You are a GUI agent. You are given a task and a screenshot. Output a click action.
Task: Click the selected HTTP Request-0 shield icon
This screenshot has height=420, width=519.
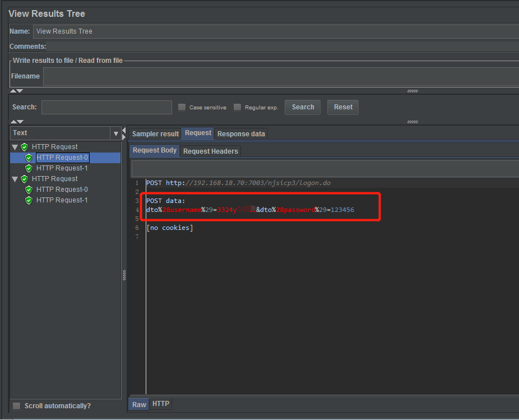[x=29, y=158]
